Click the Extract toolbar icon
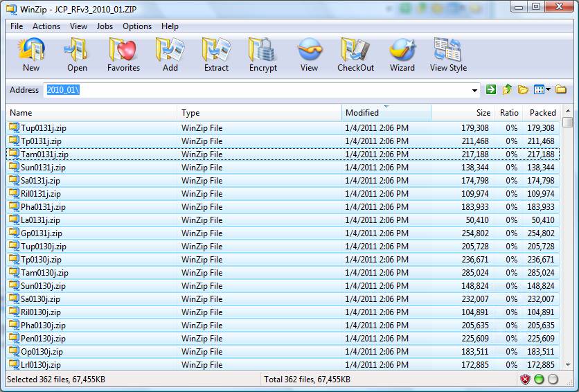This screenshot has width=579, height=392. (216, 50)
